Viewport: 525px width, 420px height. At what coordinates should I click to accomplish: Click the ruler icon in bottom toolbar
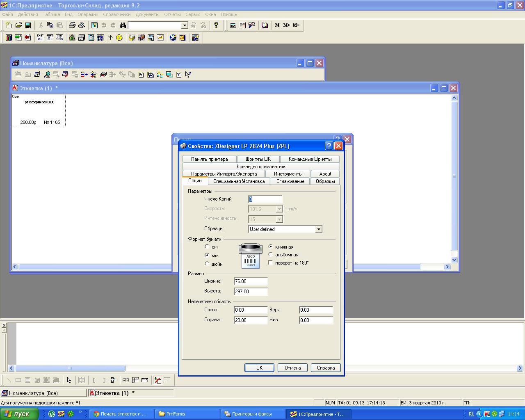click(x=145, y=380)
